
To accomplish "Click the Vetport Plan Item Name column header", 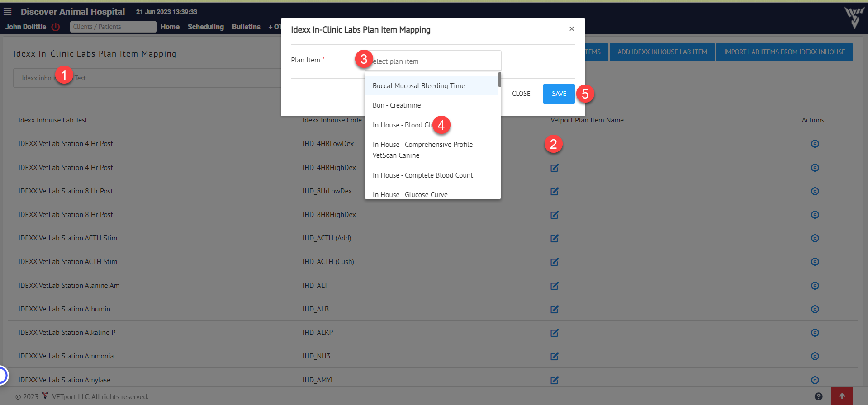I will tap(587, 120).
